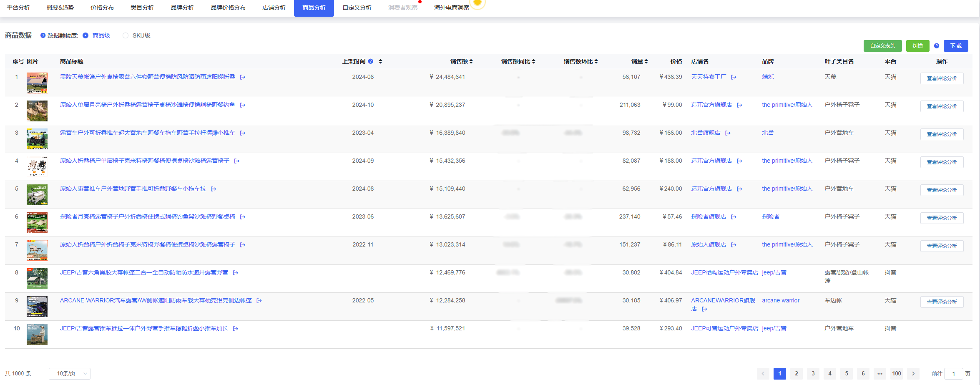Click sales value ¥ 24,484,641
Screen dimensions: 980x385
pyautogui.click(x=447, y=77)
